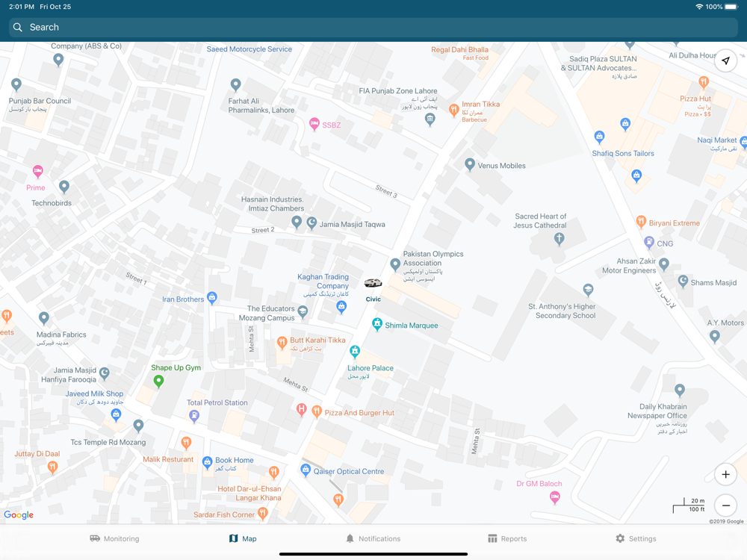
Task: Tap the Madina Fabrics pin
Action: 44,318
